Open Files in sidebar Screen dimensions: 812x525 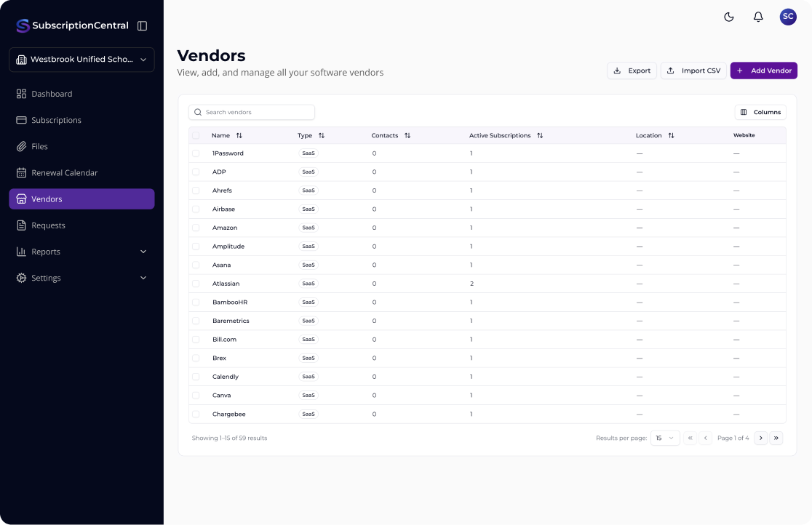coord(81,147)
